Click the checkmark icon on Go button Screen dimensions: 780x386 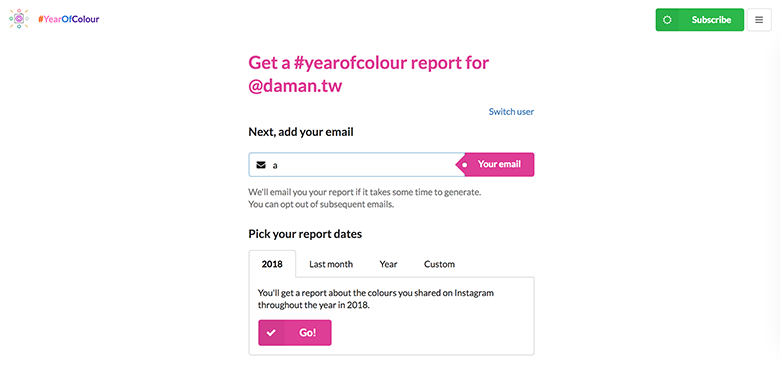(x=271, y=333)
